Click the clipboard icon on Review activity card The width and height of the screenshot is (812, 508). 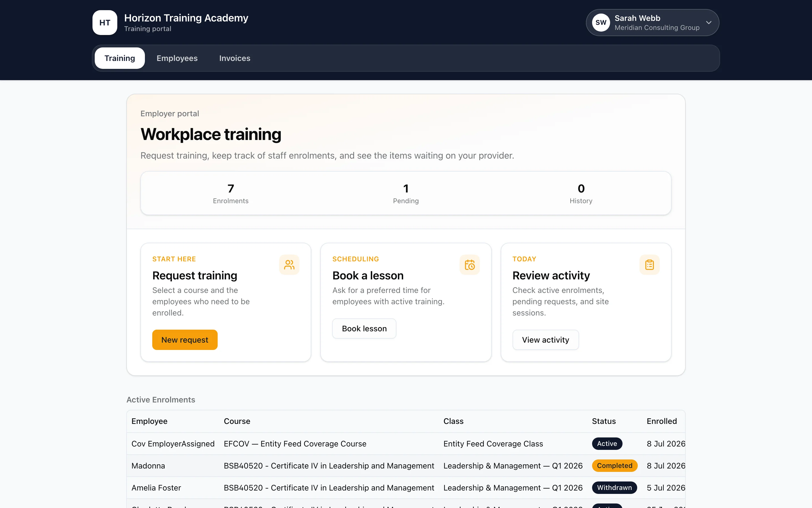point(649,265)
